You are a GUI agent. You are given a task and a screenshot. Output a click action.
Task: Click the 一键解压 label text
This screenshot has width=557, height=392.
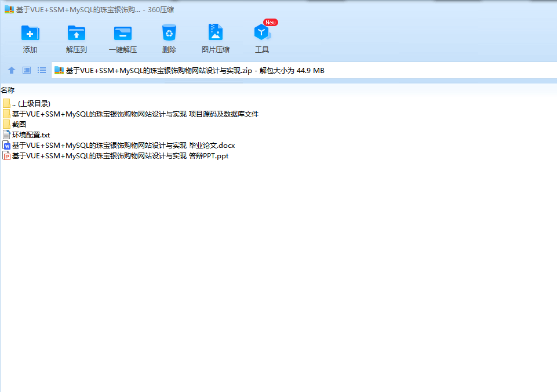click(x=122, y=50)
